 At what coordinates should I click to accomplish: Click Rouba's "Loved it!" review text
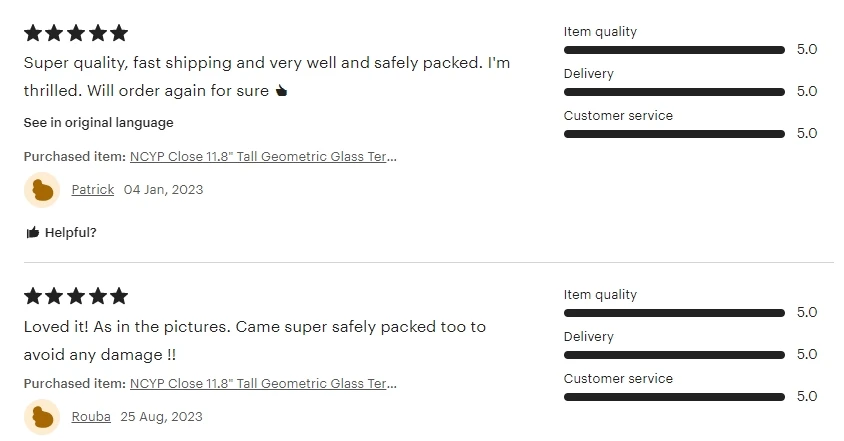pos(254,340)
